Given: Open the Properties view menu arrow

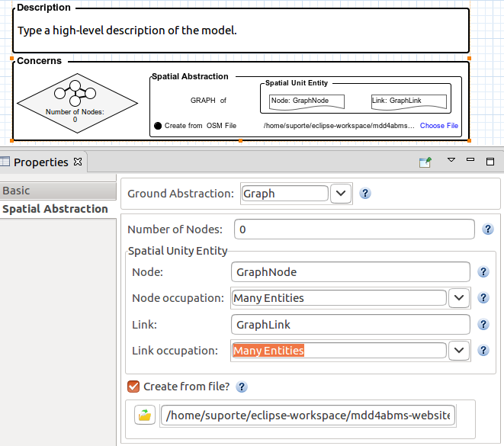Looking at the screenshot, I should [x=451, y=160].
